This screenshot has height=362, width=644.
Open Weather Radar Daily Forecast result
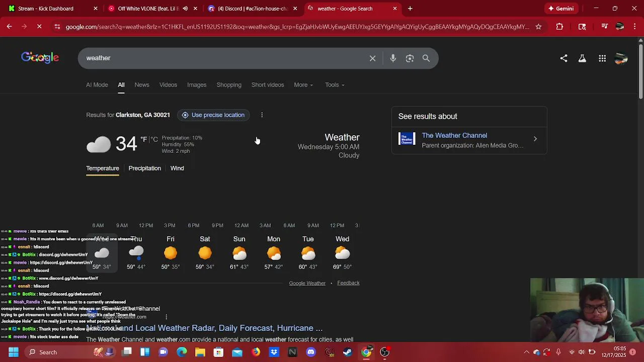pos(204,328)
